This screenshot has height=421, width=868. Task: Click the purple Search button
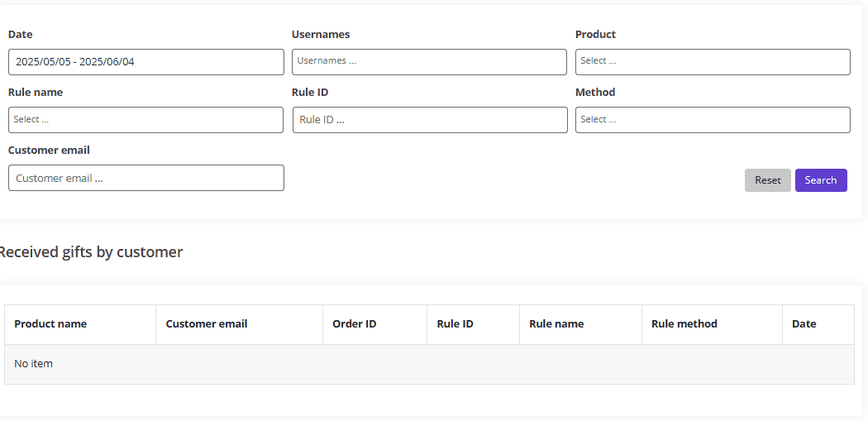pos(820,180)
